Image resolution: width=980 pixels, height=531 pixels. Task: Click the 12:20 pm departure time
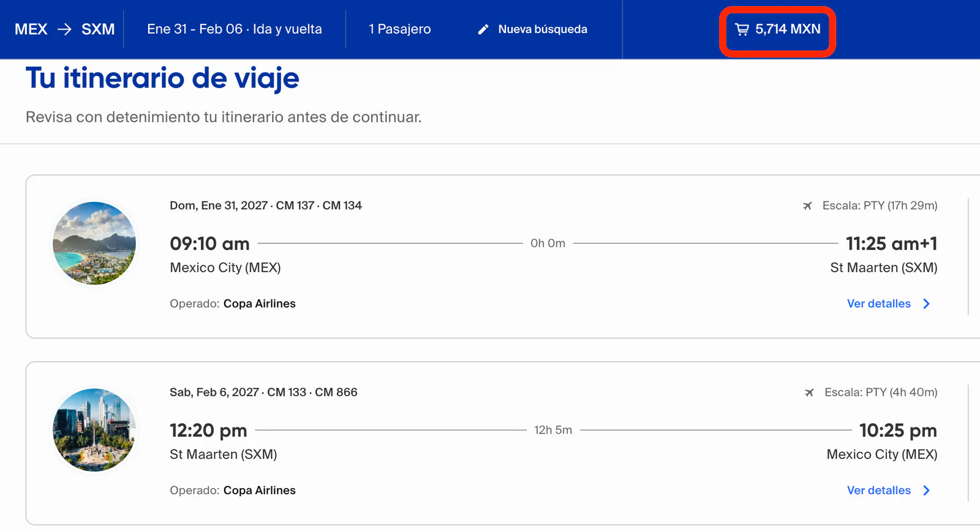[x=208, y=431]
